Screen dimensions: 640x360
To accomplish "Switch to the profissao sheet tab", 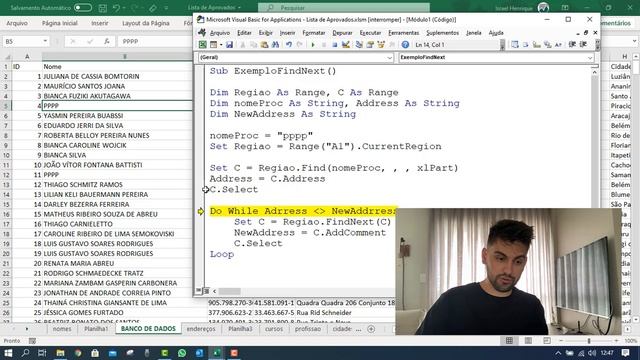I will tap(308, 329).
